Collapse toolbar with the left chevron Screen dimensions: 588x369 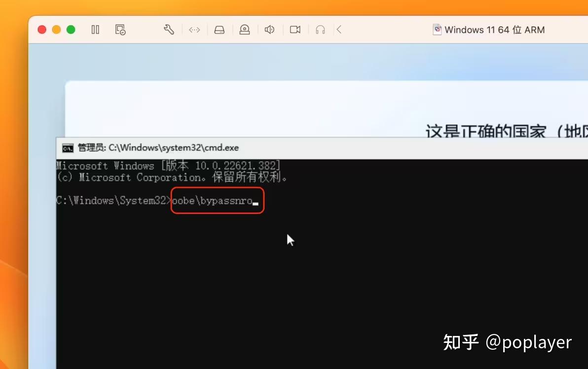pos(339,30)
